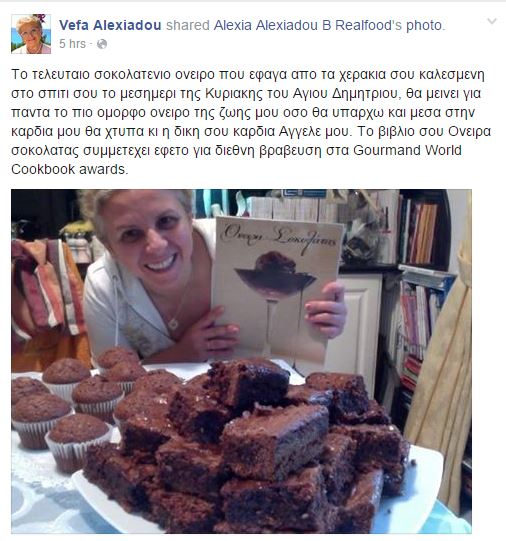
Task: Click the cookbook cover held in photo
Action: 276,290
